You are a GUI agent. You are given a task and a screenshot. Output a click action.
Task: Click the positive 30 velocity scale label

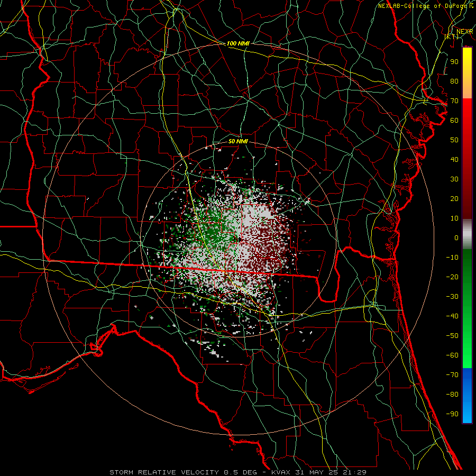(454, 179)
